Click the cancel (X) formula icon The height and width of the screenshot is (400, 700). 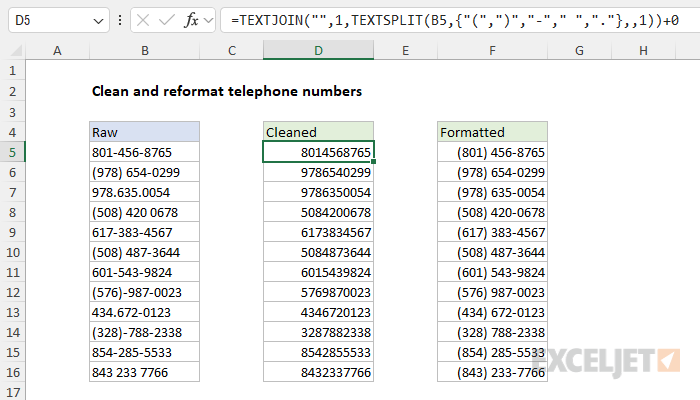tap(143, 20)
